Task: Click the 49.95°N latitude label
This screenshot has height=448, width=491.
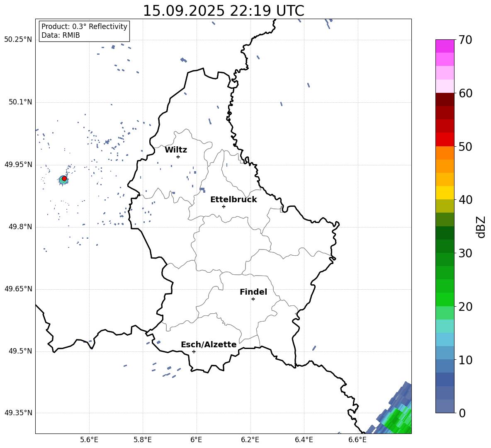Action: (x=18, y=165)
